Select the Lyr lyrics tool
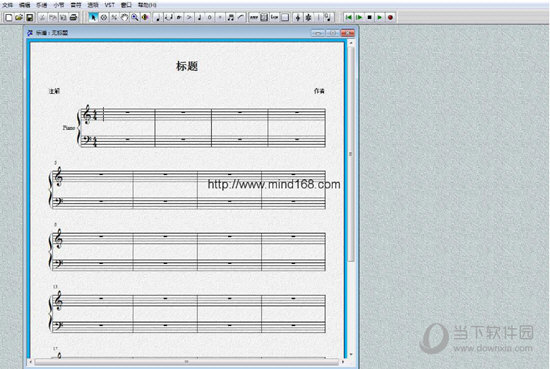 tap(275, 17)
